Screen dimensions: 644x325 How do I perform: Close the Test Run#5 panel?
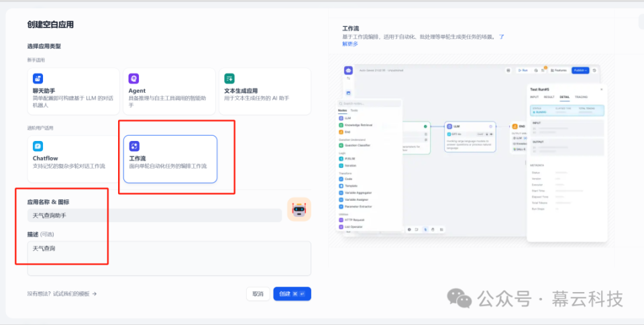[602, 89]
